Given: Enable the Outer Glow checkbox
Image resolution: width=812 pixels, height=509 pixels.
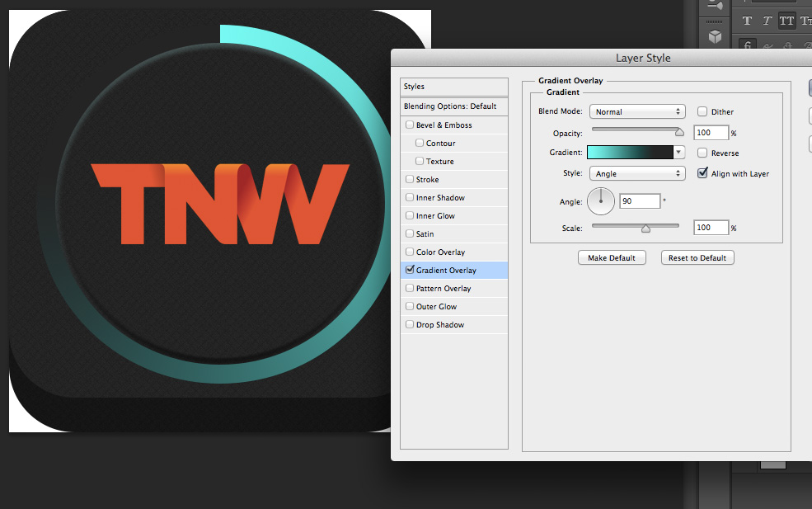Looking at the screenshot, I should click(x=410, y=306).
